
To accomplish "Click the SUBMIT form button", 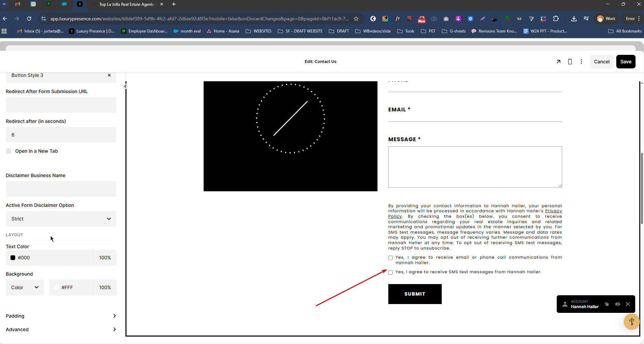I will click(415, 294).
